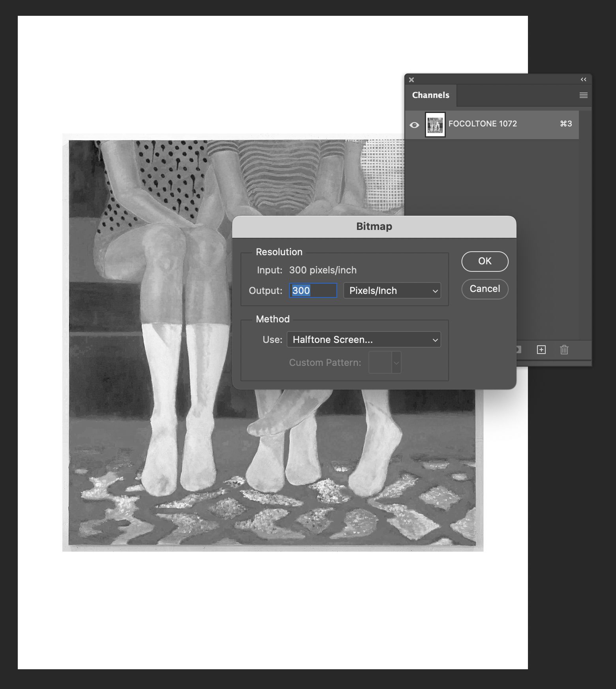
Task: Create a new channel with the plus icon
Action: pyautogui.click(x=541, y=350)
